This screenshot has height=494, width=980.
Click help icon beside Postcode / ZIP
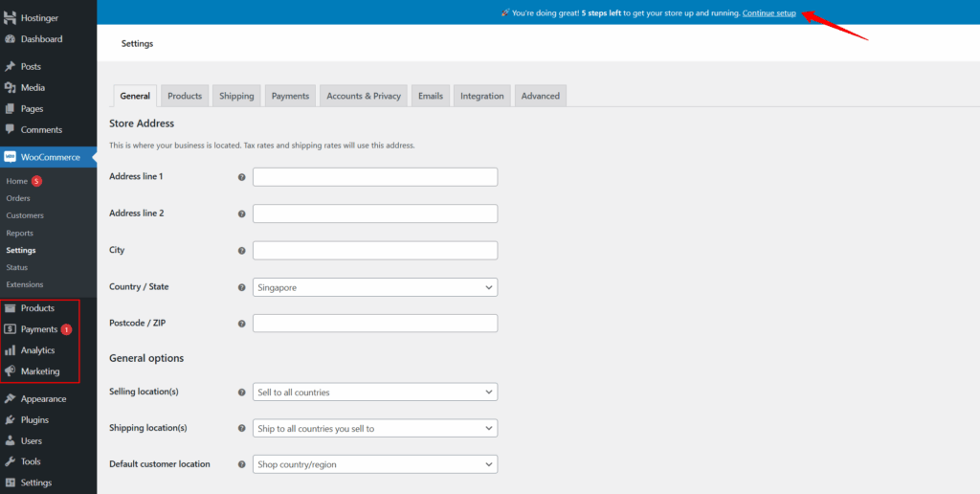(x=240, y=324)
